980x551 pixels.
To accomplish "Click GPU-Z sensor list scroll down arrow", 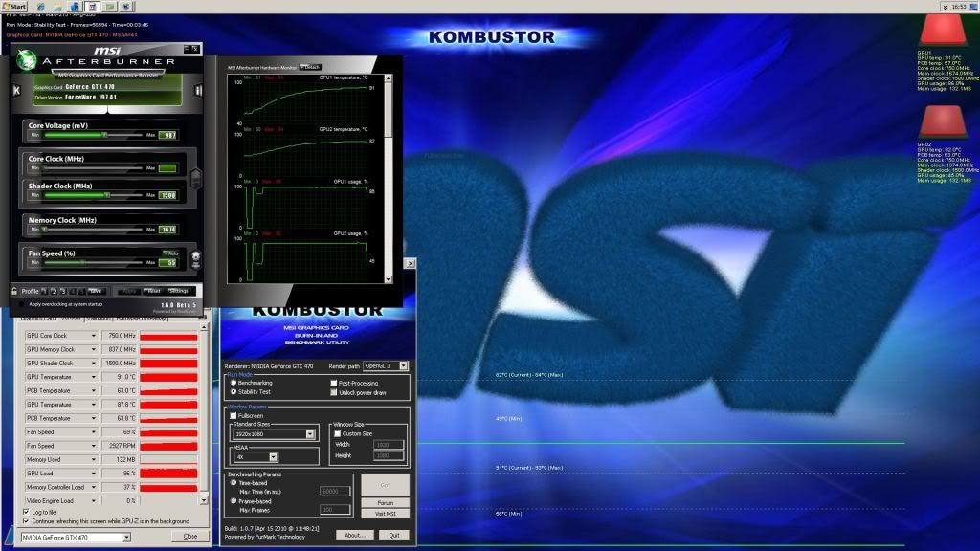I will [204, 499].
